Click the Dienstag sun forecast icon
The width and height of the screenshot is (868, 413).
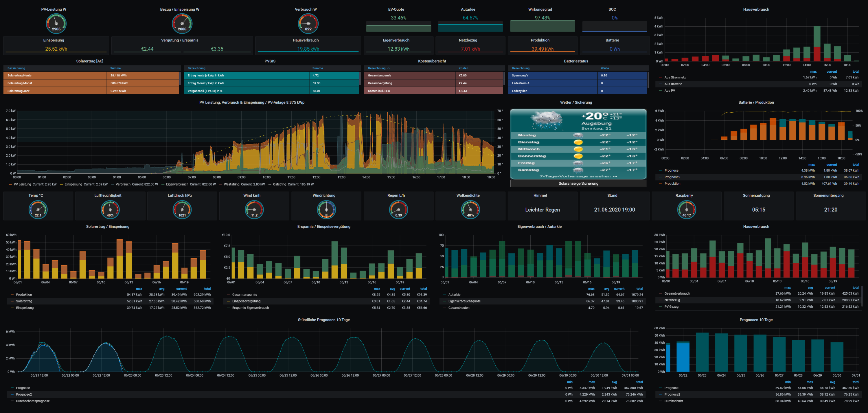578,142
